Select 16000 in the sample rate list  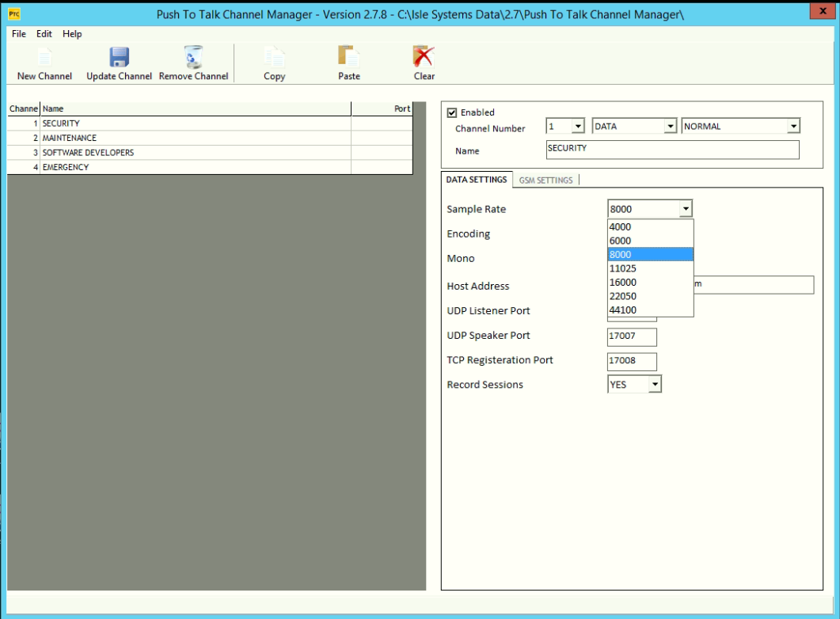point(650,282)
